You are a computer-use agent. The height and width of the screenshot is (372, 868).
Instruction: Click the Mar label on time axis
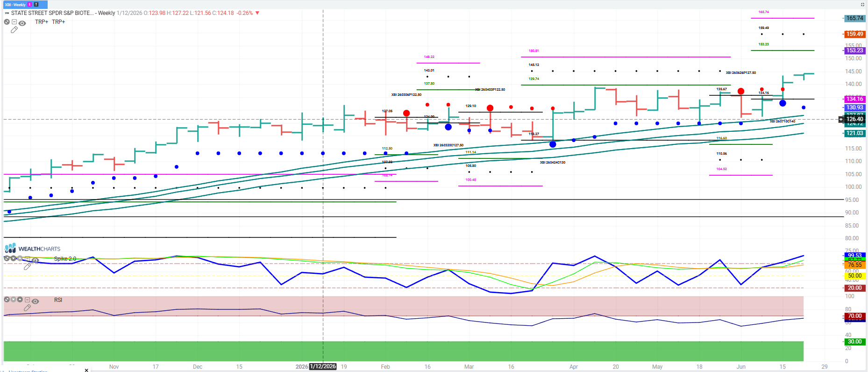[x=469, y=367]
